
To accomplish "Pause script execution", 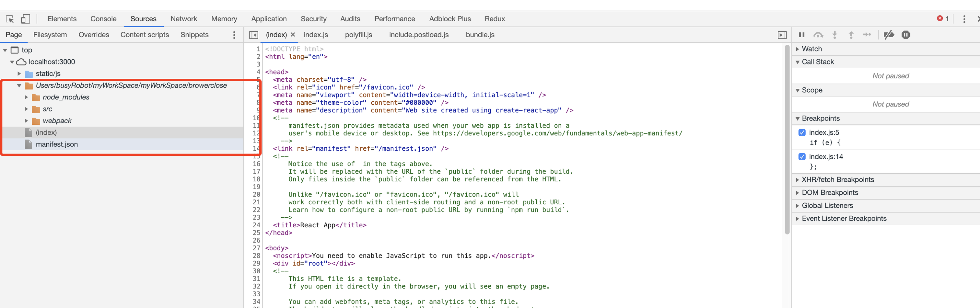I will pos(801,35).
